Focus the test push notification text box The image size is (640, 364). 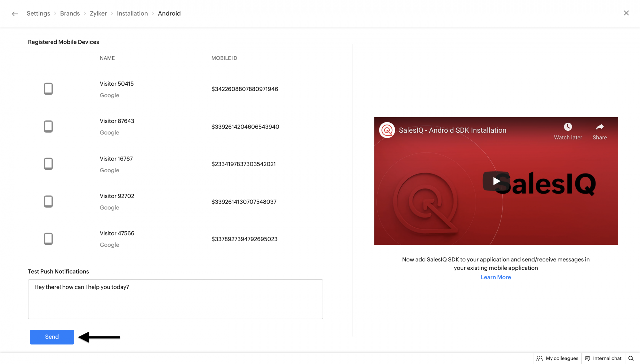point(175,299)
